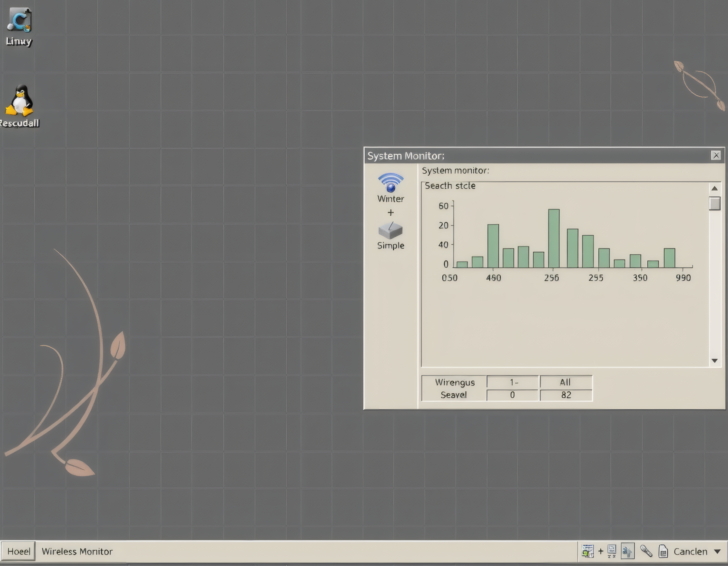Viewport: 728px width, 566px height.
Task: Click the Hoeel start button
Action: (19, 551)
